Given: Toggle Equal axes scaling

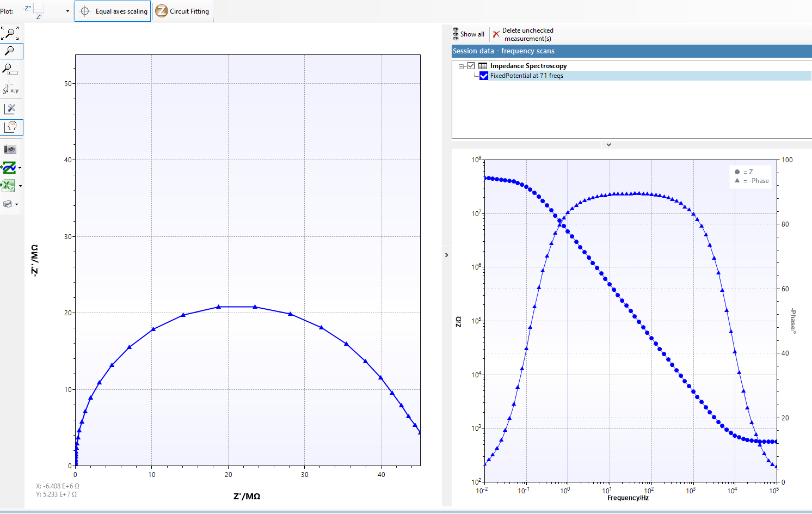Looking at the screenshot, I should 112,10.
